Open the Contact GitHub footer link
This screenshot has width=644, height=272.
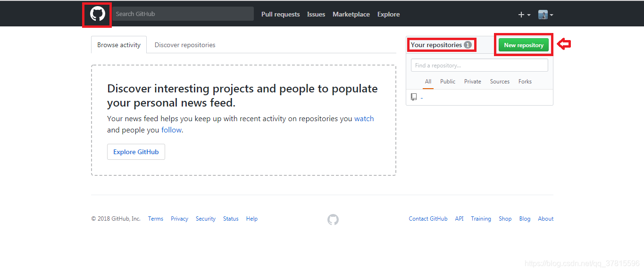[x=428, y=219]
